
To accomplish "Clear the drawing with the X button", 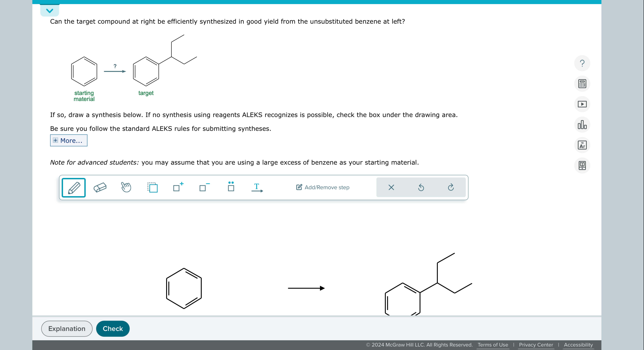I will [391, 187].
